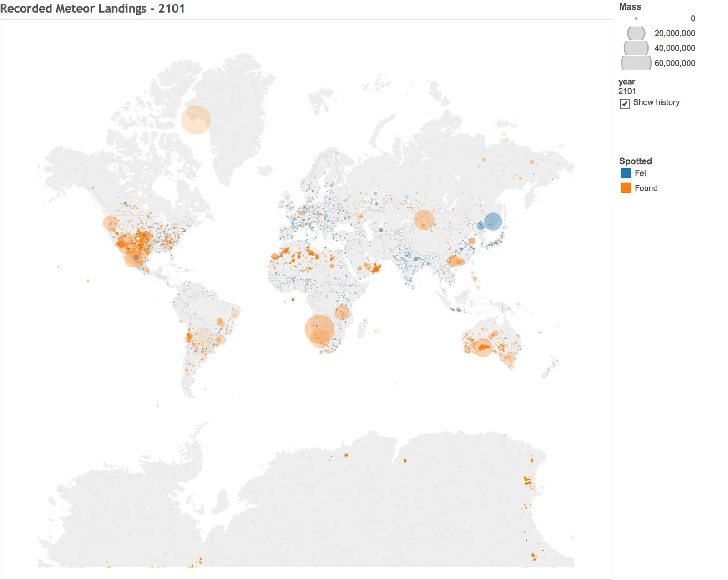
Task: Click the 60,000,000 mass label
Action: coord(675,63)
